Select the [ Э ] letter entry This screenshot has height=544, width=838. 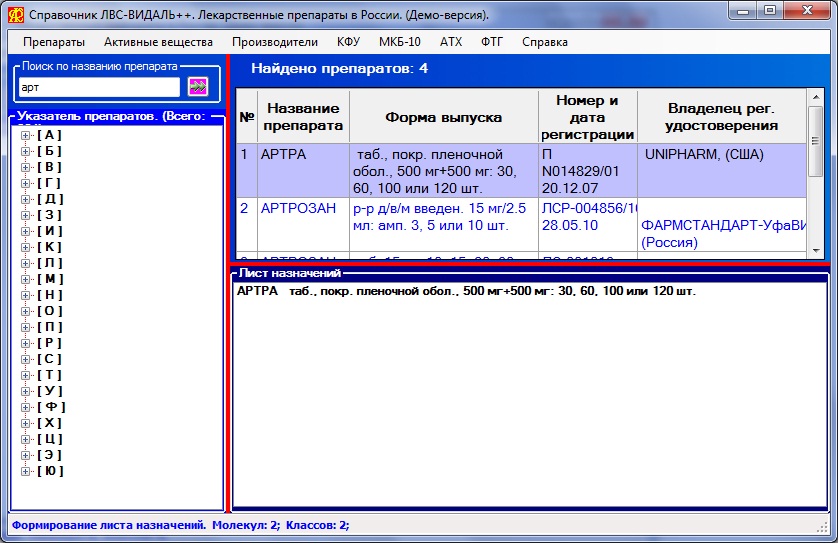(x=49, y=455)
